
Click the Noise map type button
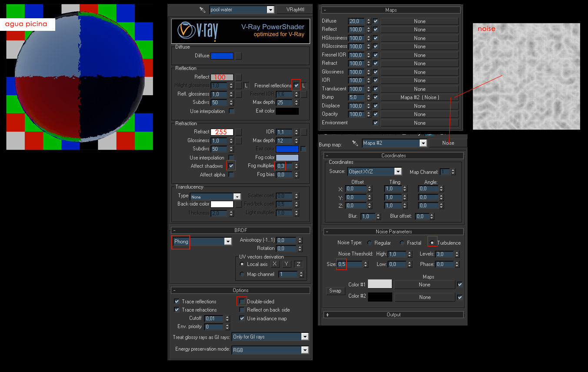[448, 143]
